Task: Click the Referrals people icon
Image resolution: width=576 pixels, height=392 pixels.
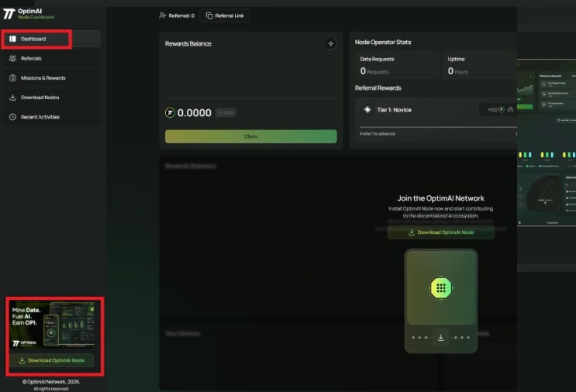Action: [12, 58]
